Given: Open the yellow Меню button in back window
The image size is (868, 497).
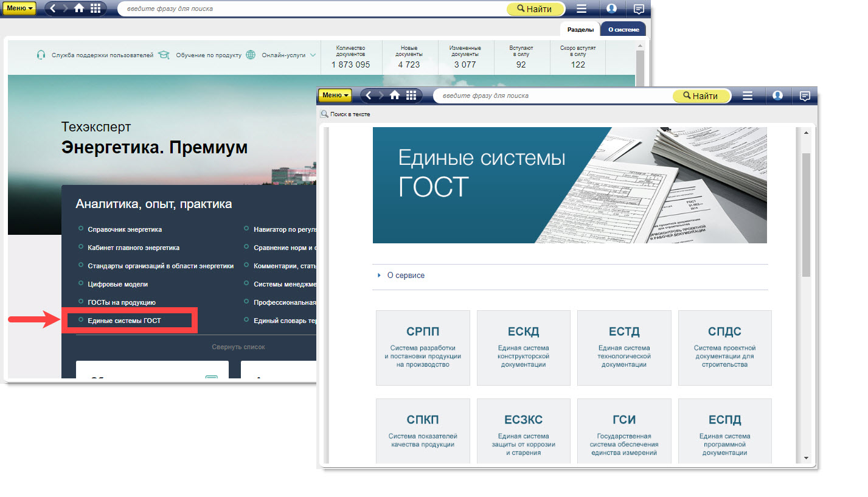Looking at the screenshot, I should pos(19,9).
